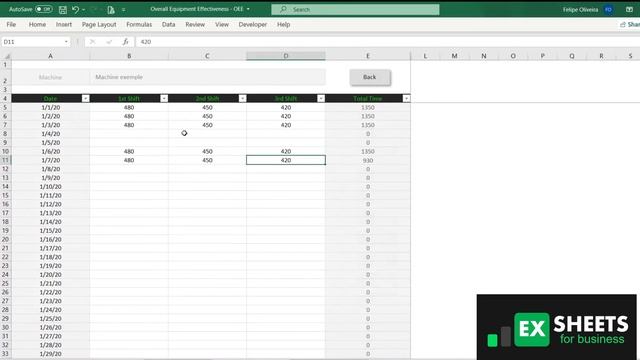Open the Undo history dropdown arrow
This screenshot has height=360, width=640.
(84, 9)
